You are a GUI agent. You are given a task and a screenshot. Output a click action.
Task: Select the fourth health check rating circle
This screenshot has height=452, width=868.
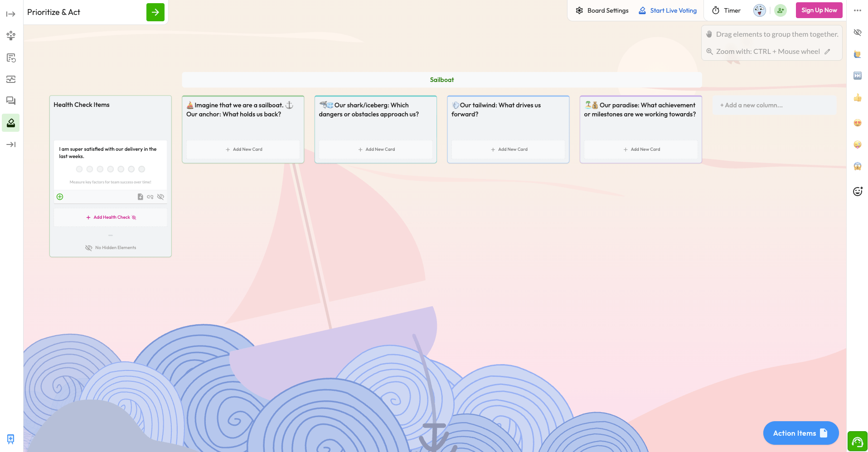[x=111, y=169]
